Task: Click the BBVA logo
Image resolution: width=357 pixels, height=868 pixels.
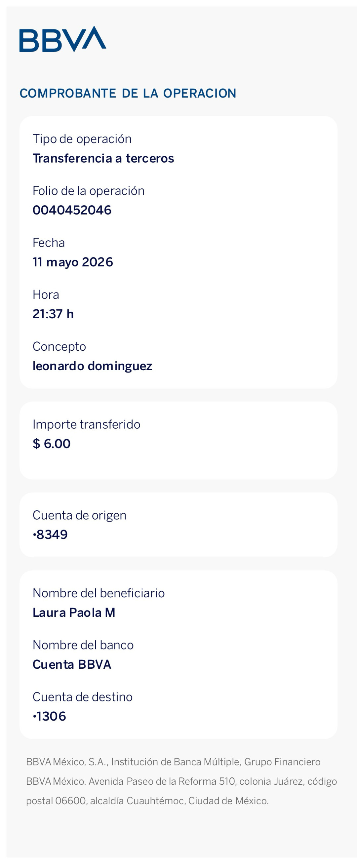Action: 63,39
